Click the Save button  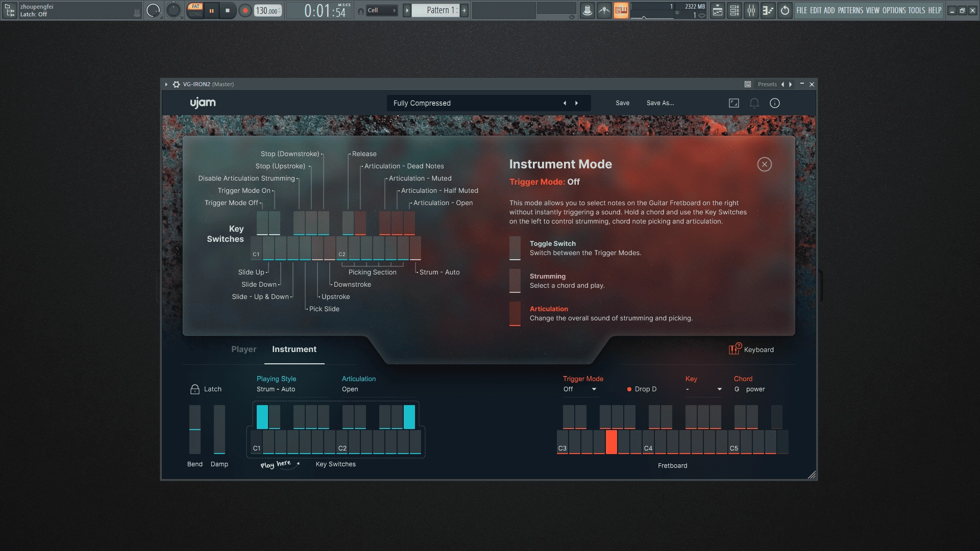[x=622, y=103]
